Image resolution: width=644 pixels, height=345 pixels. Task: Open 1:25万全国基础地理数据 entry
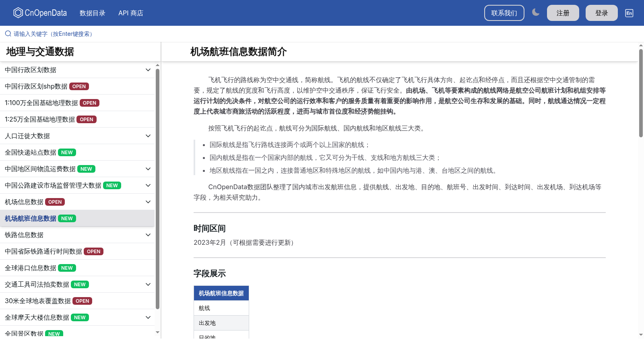[77, 119]
